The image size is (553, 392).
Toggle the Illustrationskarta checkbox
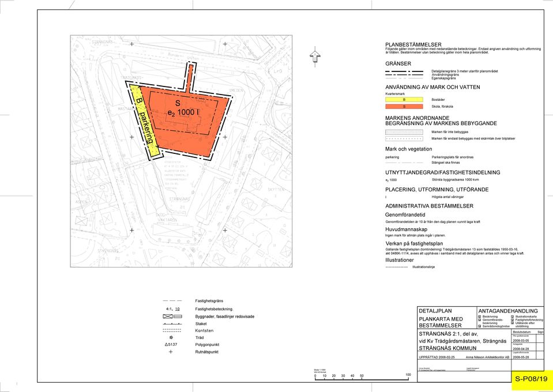(x=513, y=316)
